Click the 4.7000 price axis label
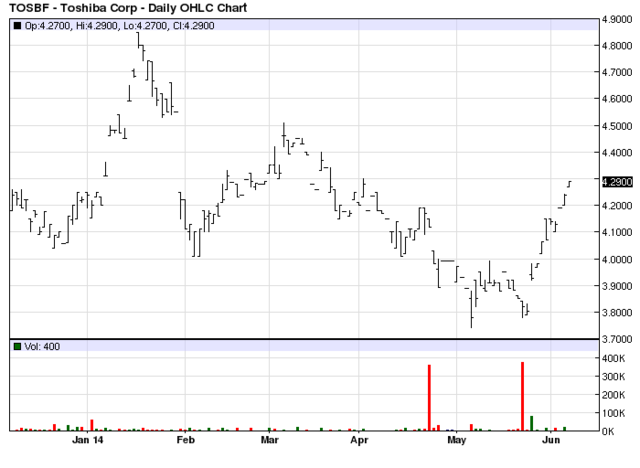 click(617, 72)
